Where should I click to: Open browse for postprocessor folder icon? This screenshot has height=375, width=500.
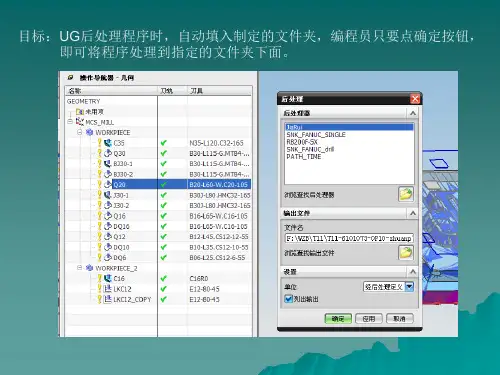coord(406,194)
